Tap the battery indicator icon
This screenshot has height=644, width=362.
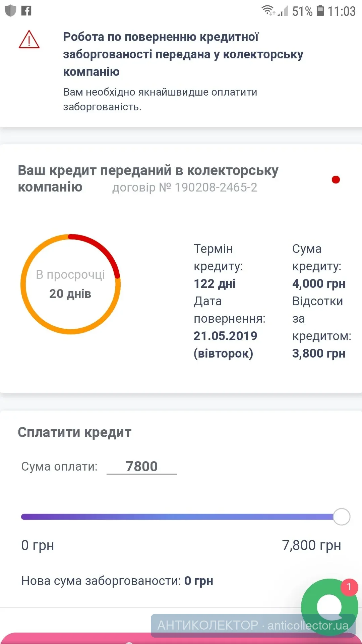[x=320, y=11]
